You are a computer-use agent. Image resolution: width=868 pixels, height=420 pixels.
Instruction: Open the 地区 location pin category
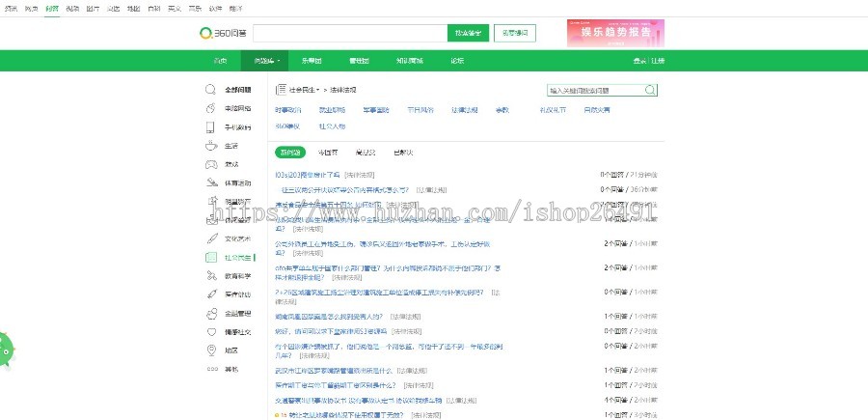click(210, 350)
